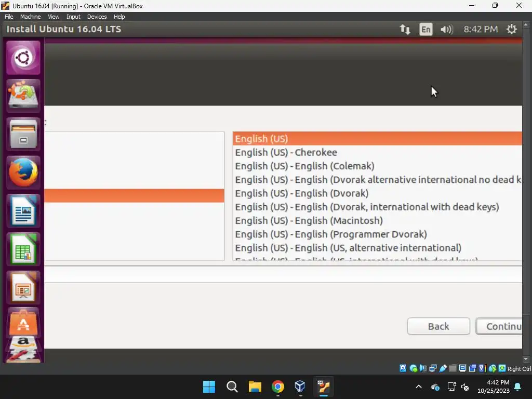This screenshot has height=399, width=532.
Task: Open the Files manager from the launcher
Action: (23, 134)
